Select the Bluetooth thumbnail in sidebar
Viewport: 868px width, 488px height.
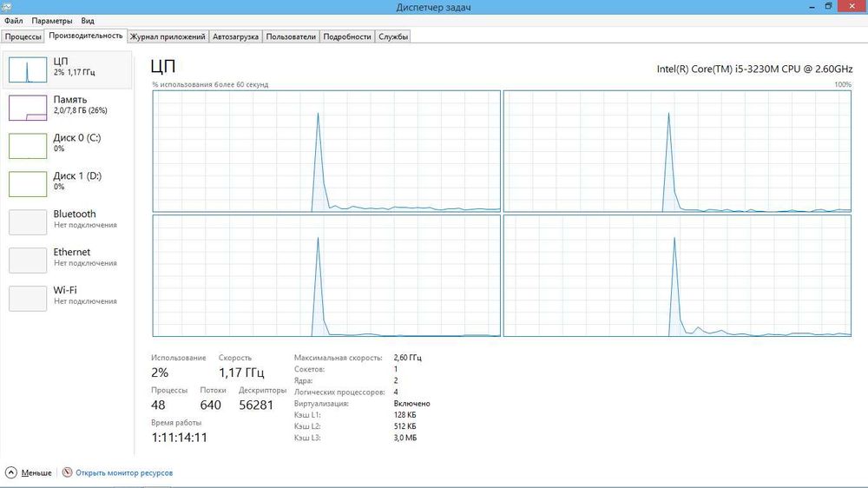click(28, 222)
